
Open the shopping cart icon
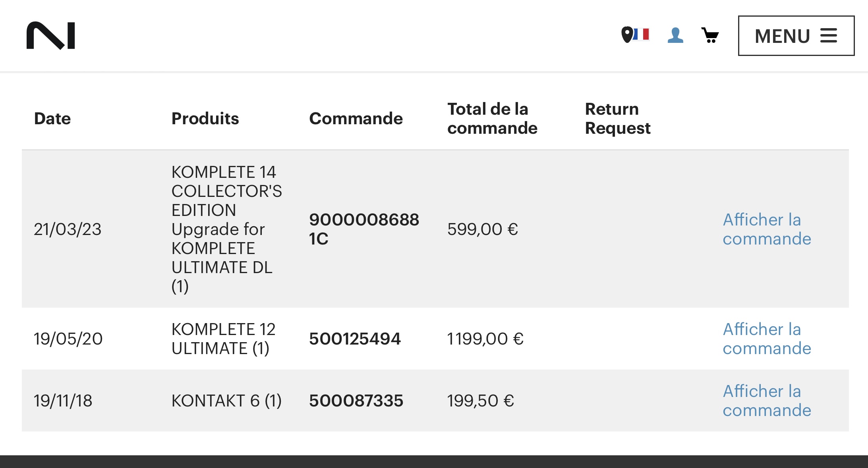click(710, 35)
